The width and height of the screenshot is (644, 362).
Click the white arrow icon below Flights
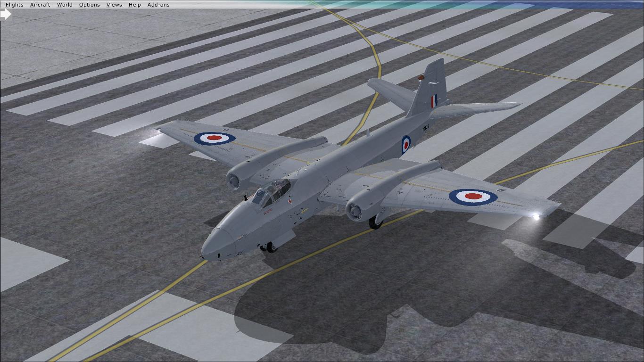6,15
